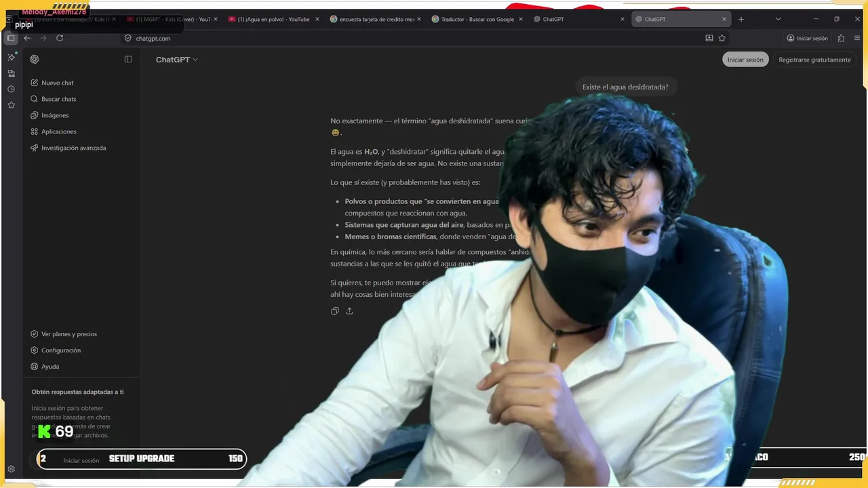
Task: Click the Buscar chats magnifier icon
Action: (x=34, y=99)
